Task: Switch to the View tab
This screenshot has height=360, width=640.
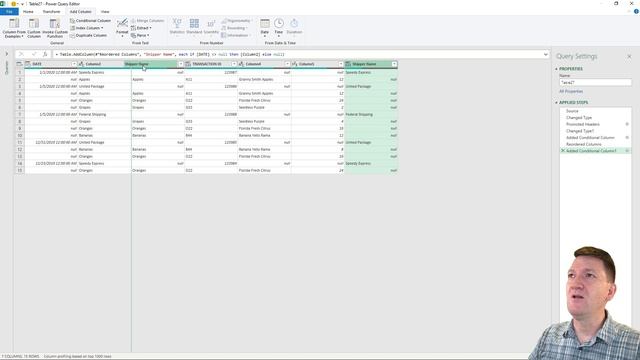Action: click(105, 12)
